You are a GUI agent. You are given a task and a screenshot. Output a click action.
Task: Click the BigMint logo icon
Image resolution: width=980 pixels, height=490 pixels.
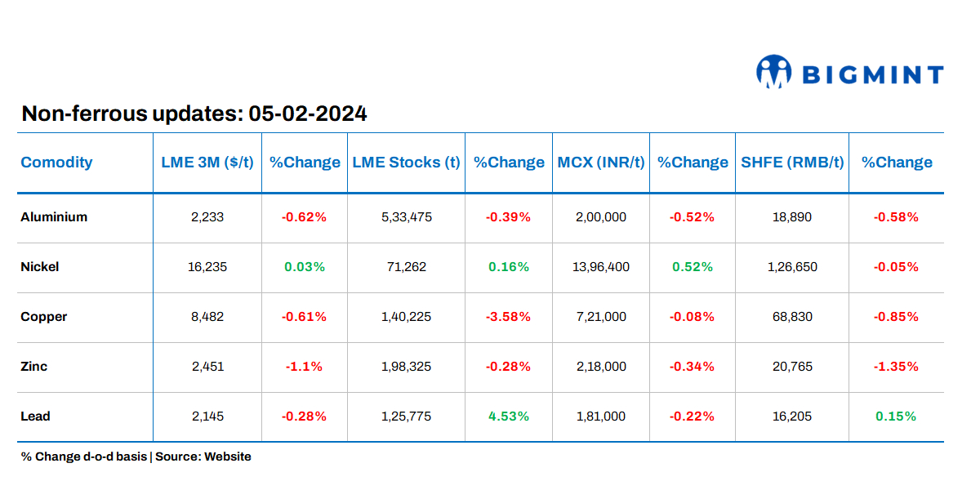click(773, 72)
